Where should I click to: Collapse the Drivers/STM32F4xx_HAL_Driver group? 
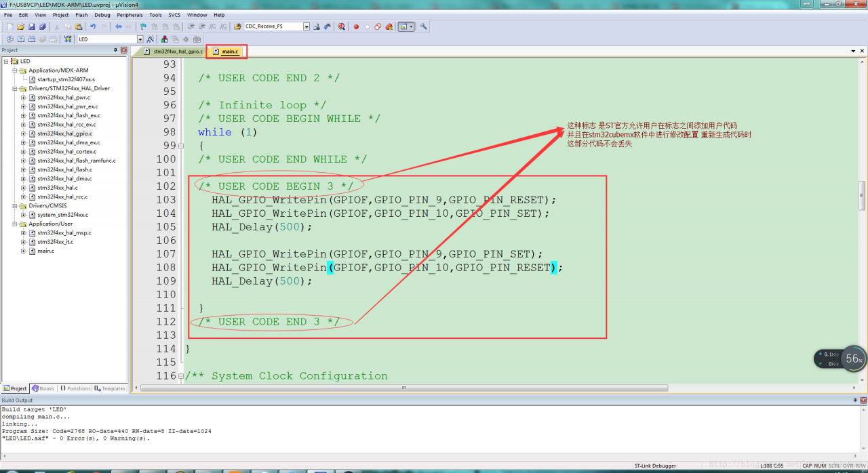14,88
